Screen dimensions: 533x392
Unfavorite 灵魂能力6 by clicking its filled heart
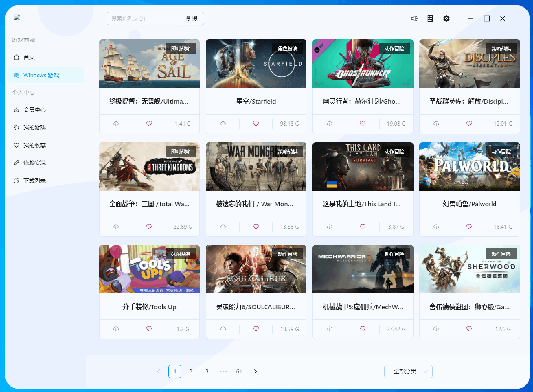pyautogui.click(x=256, y=328)
